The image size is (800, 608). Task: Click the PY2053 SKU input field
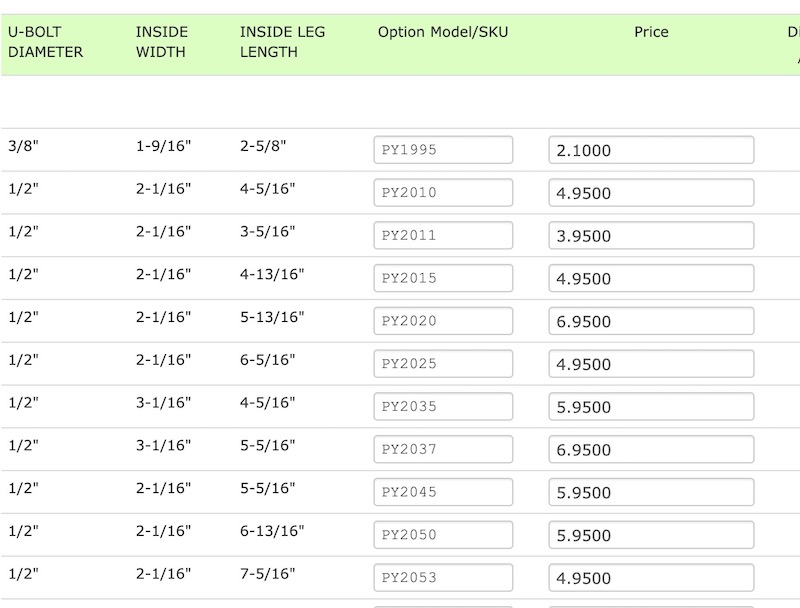coord(443,578)
